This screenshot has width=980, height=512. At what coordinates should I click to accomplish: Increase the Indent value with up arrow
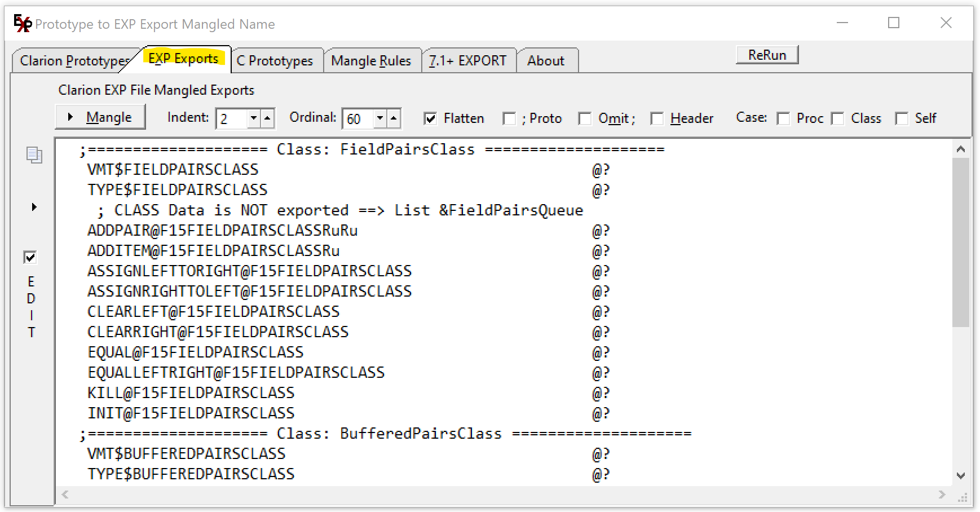[x=267, y=118]
